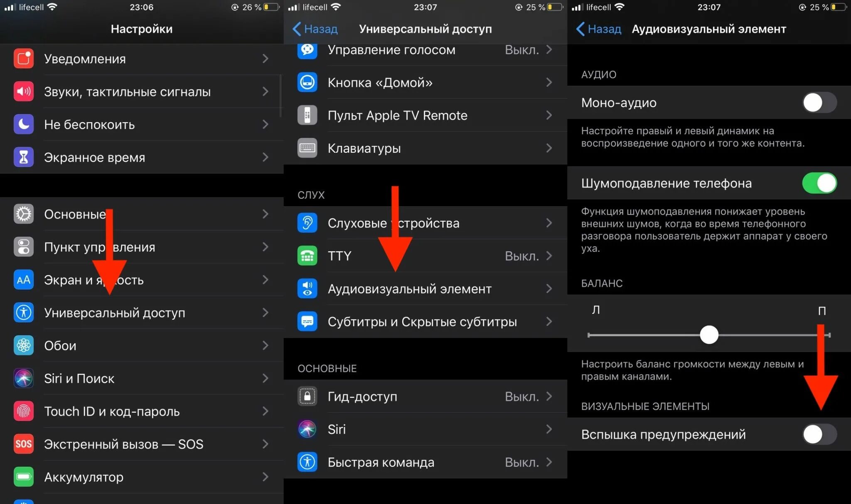
Task: Tap the red Notifications (Уведомления) icon
Action: click(23, 59)
